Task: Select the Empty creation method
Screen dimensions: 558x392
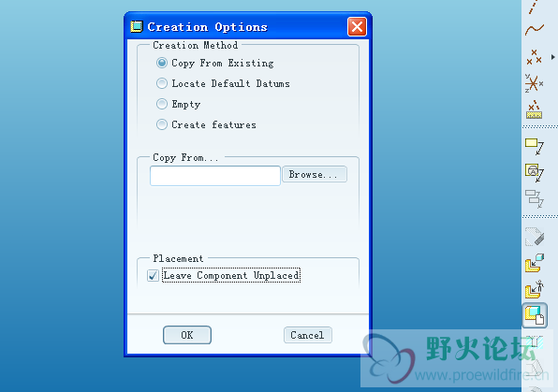Action: point(162,104)
